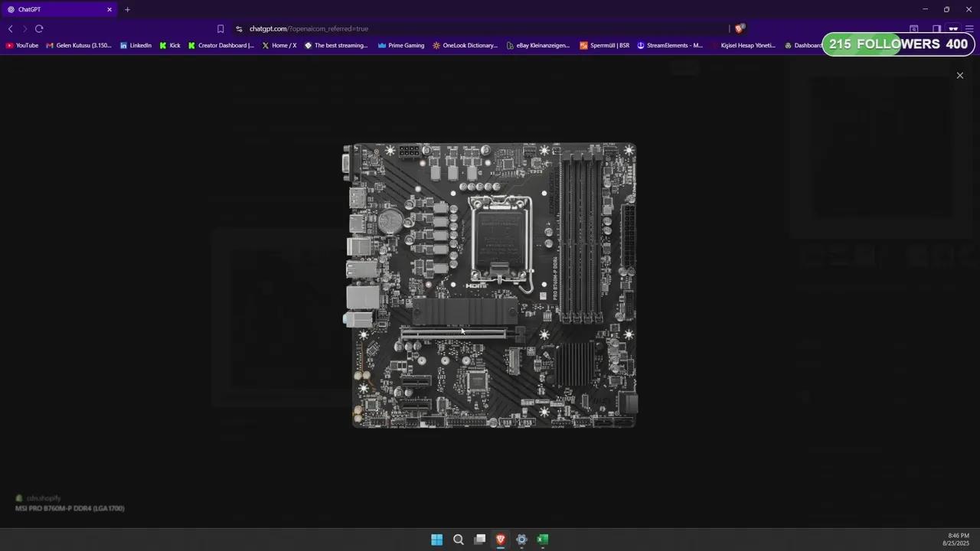Open the LinkedIn bookmark
Screen dimensions: 980x551
tap(136, 45)
